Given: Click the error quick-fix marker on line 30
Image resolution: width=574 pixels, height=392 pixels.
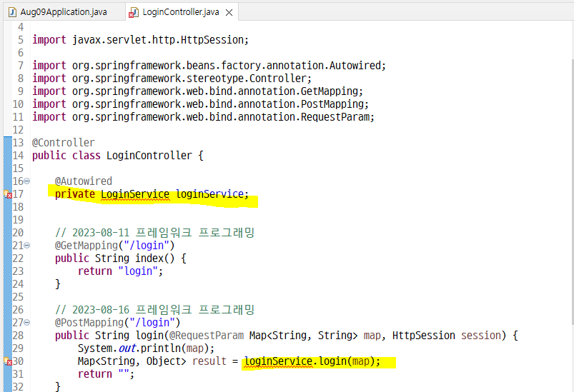Looking at the screenshot, I should click(8, 361).
